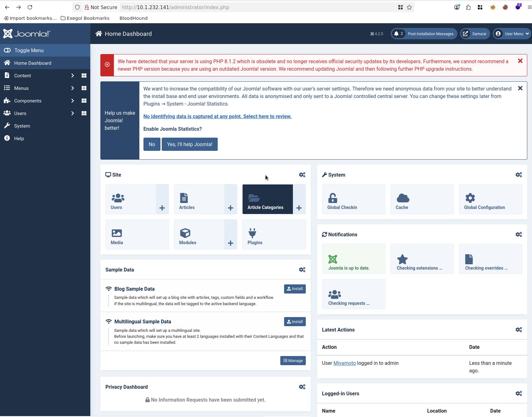Image resolution: width=532 pixels, height=417 pixels.
Task: Open Plugins quick icon
Action: click(274, 234)
